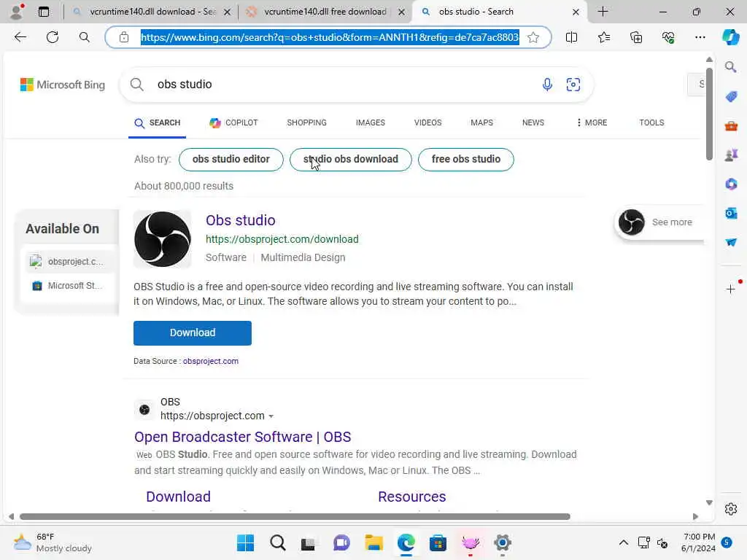Image resolution: width=747 pixels, height=560 pixels.
Task: Open the Download sublink under OBS result
Action: tap(178, 497)
